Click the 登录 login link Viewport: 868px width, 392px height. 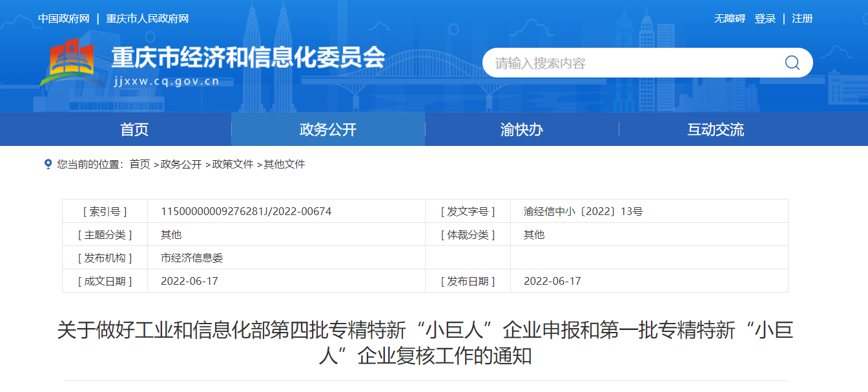(765, 19)
